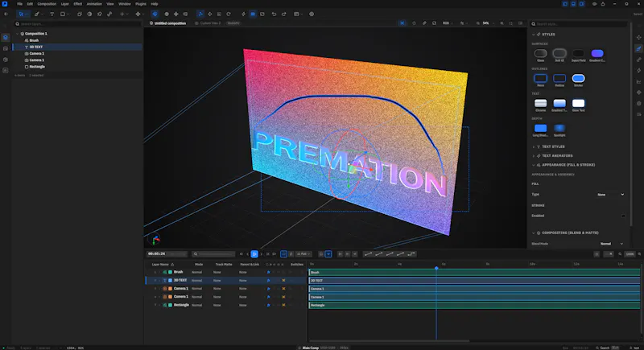The width and height of the screenshot is (644, 350).
Task: Expand the TEXT ANIMATORS section
Action: click(534, 156)
